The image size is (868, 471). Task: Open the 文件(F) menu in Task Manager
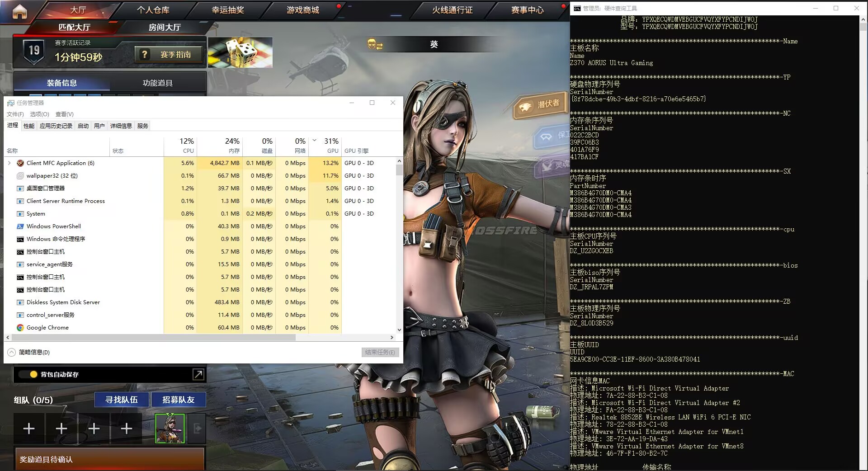pos(15,114)
